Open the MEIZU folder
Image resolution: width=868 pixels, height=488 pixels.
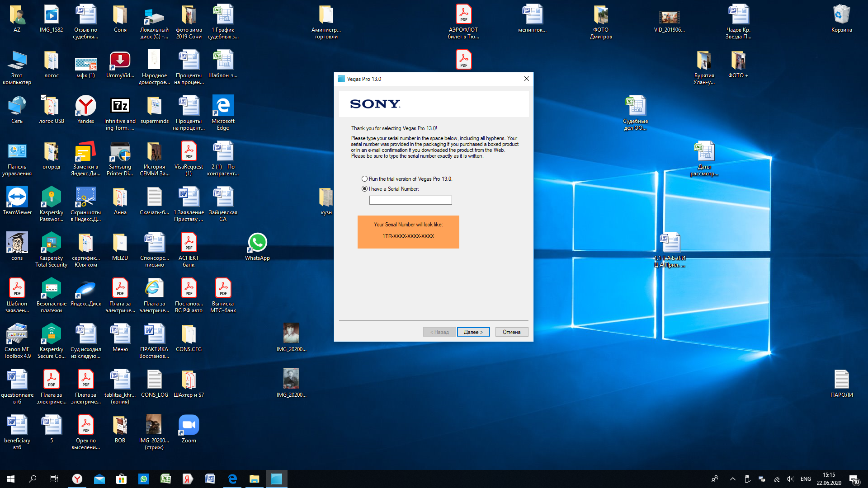(x=120, y=247)
